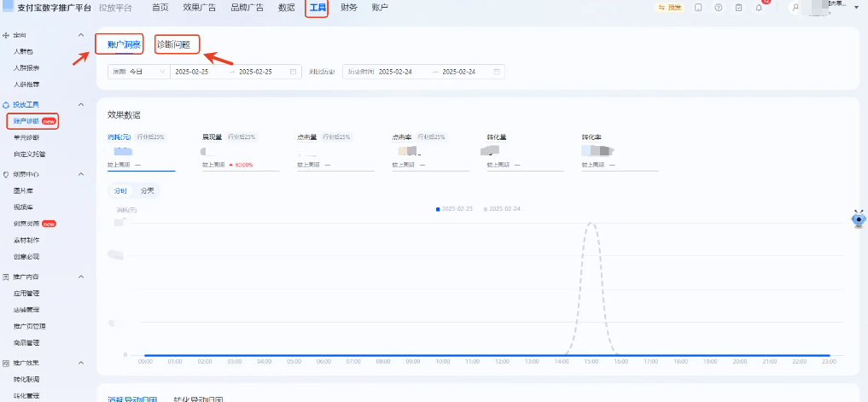Switch chart to 分时 hourly view
The height and width of the screenshot is (402, 868).
coord(120,190)
